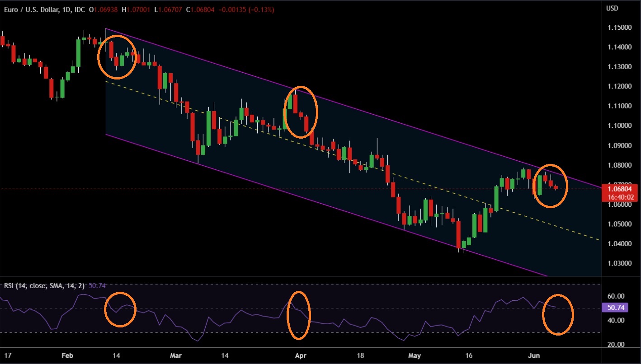Select the close value 1.06804 in legend
The width and height of the screenshot is (641, 364).
pos(203,9)
